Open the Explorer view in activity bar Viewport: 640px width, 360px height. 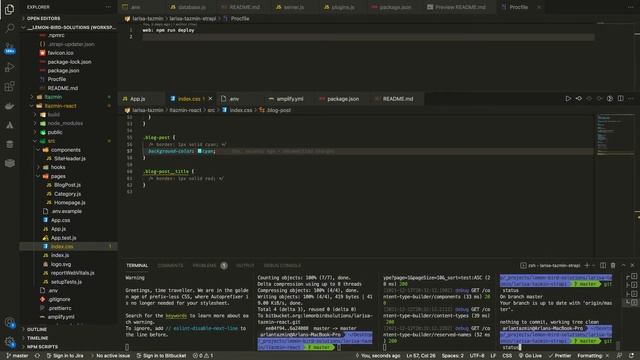pos(9,9)
